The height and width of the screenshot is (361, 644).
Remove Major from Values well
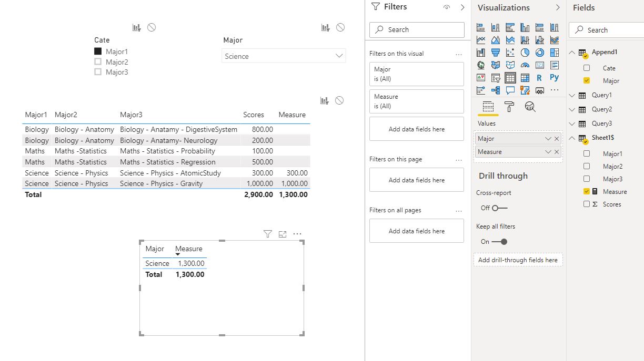pyautogui.click(x=557, y=139)
